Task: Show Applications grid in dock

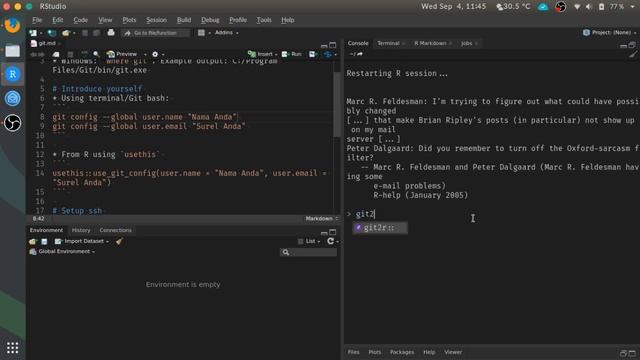Action: click(13, 348)
